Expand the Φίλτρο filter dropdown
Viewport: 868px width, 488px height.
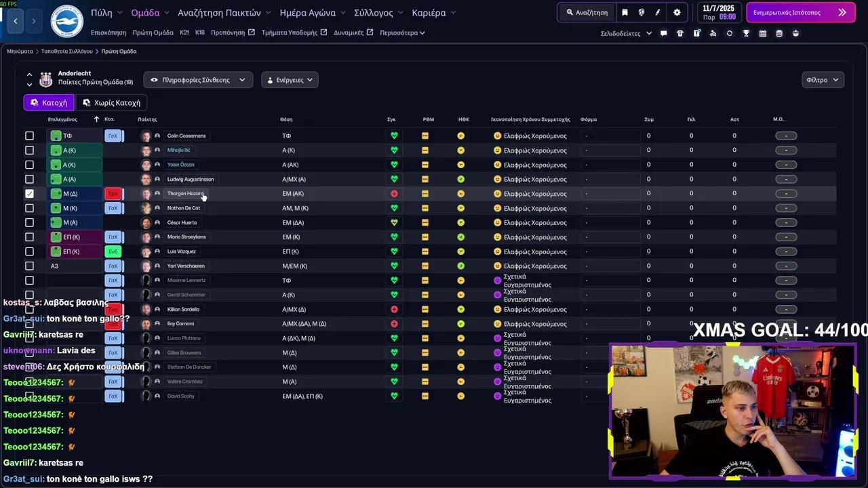tap(822, 80)
